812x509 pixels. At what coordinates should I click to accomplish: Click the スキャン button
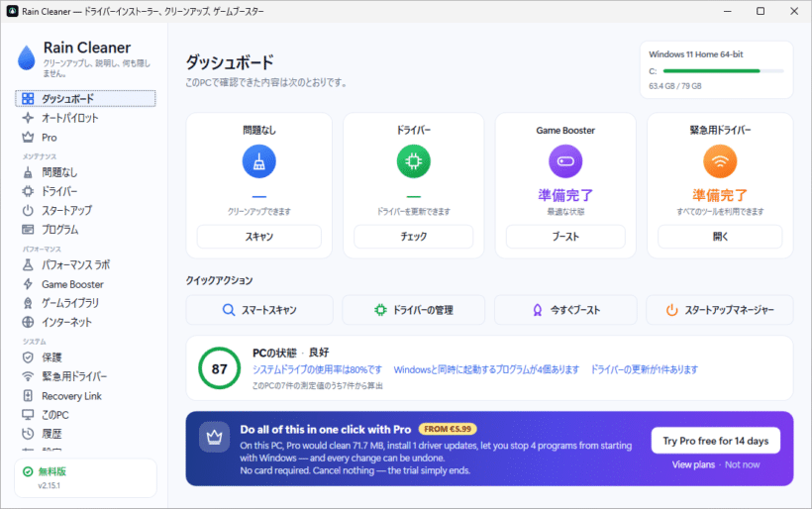point(258,237)
